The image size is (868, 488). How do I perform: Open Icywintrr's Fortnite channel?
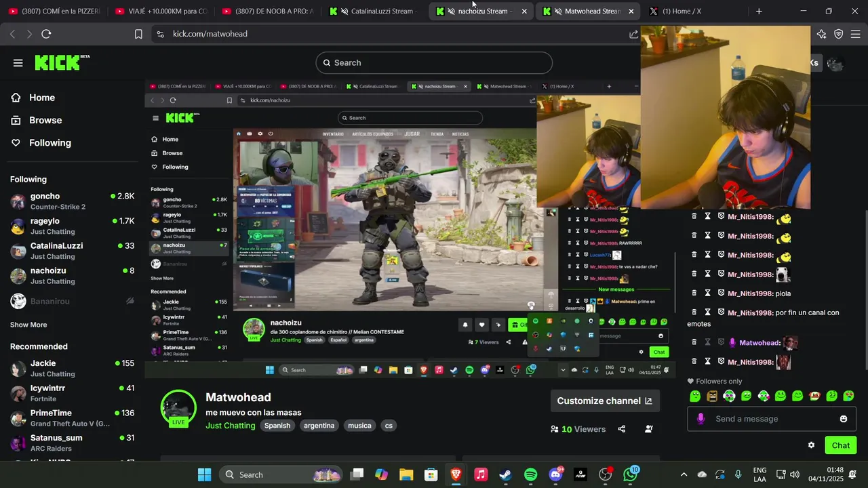(x=73, y=393)
